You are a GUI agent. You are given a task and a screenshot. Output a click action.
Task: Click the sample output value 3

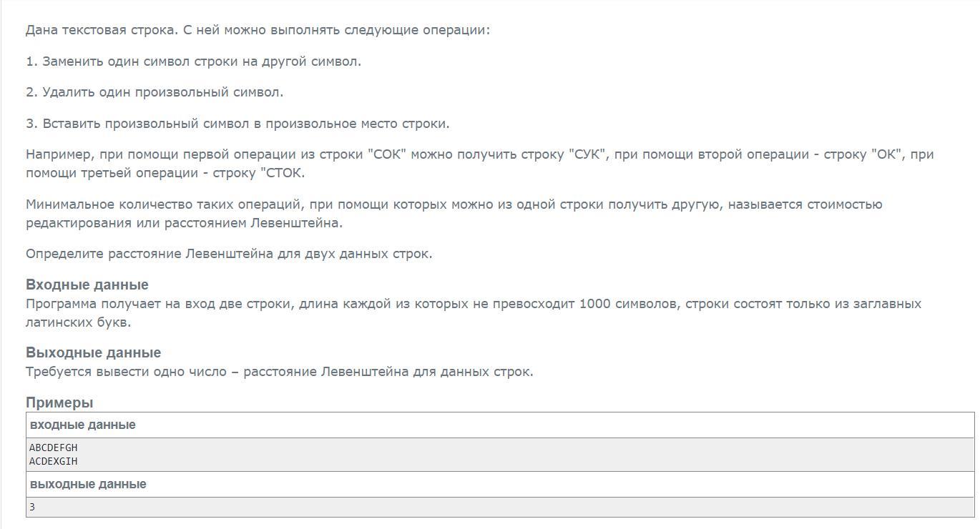tap(32, 507)
